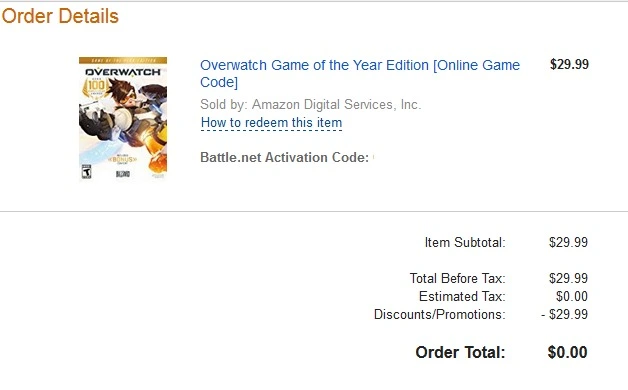Viewport: 628px width, 390px height.
Task: Click 'Sold by: Amazon Digital Services' text
Action: coord(310,105)
